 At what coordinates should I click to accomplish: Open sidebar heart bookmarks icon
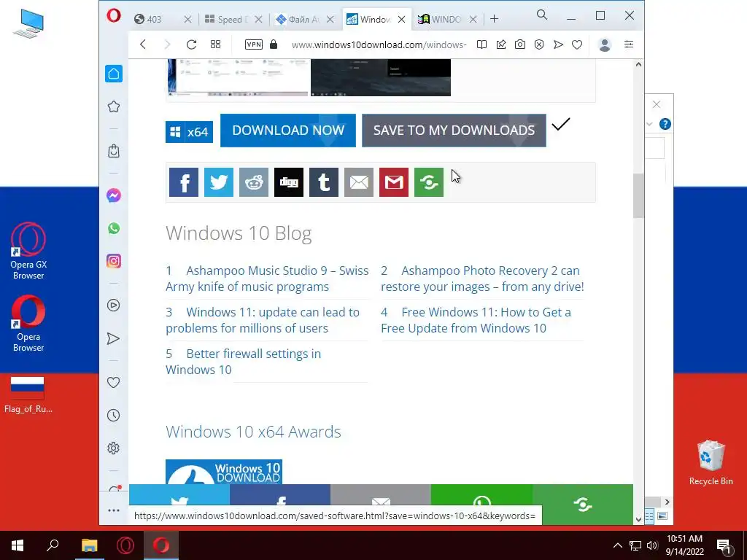coord(113,382)
